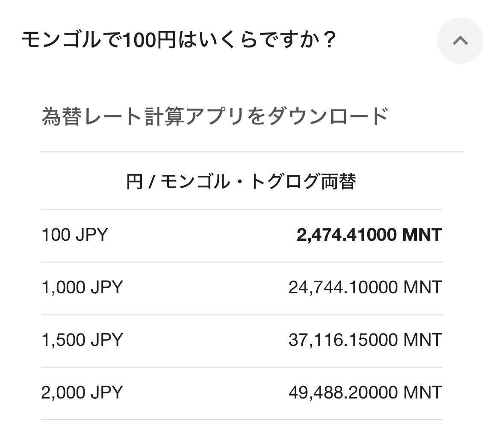Screen dimensions: 504x422
Task: Open 為替レート計算アプリをダウンロード link
Action: (x=215, y=116)
